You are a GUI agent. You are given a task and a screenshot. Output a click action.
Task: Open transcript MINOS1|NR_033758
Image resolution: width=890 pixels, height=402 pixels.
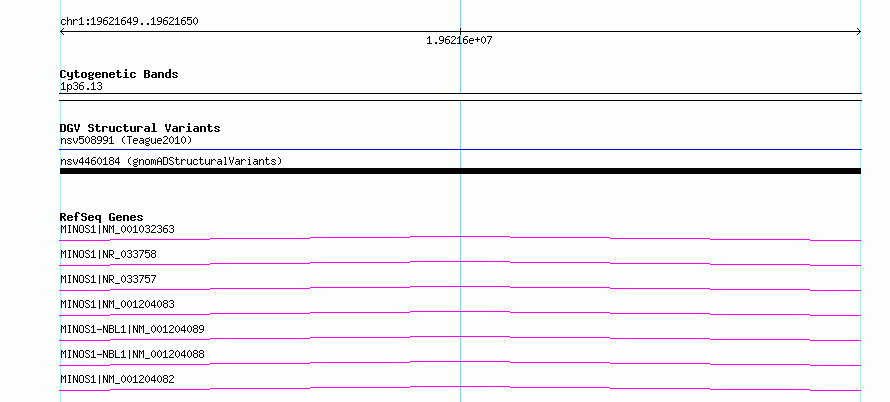coord(108,254)
